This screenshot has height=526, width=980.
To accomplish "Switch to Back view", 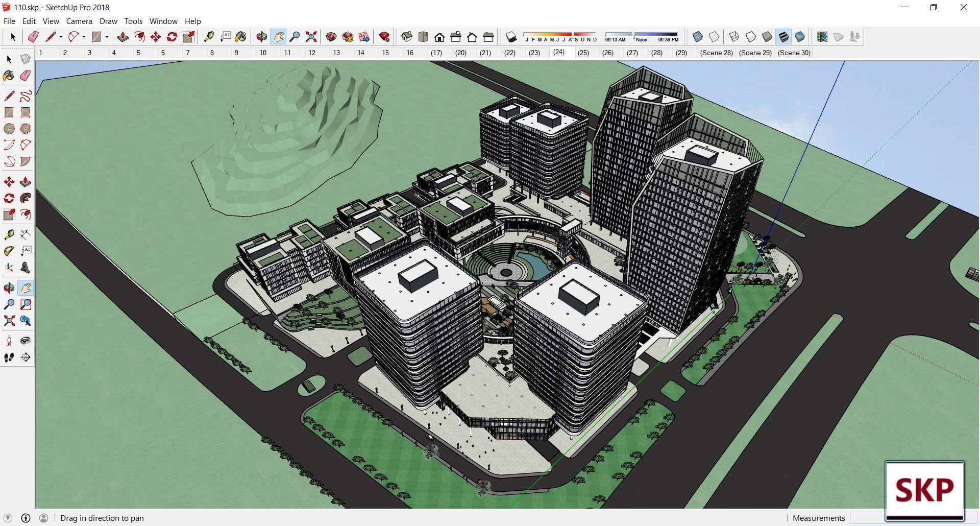I will point(472,37).
